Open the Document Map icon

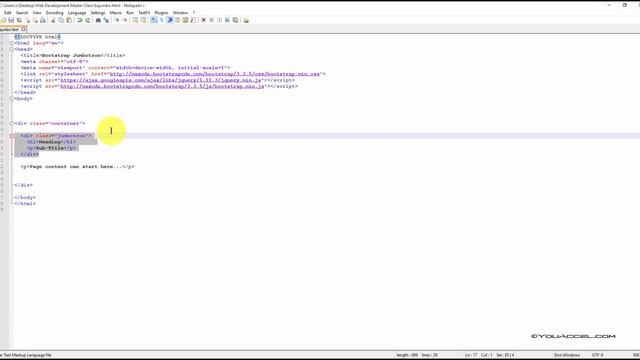point(185,20)
